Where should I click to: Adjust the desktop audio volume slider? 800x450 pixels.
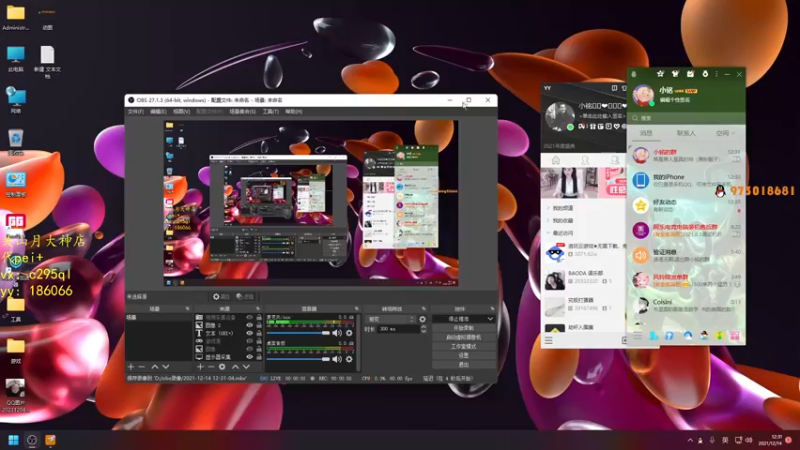[298, 359]
